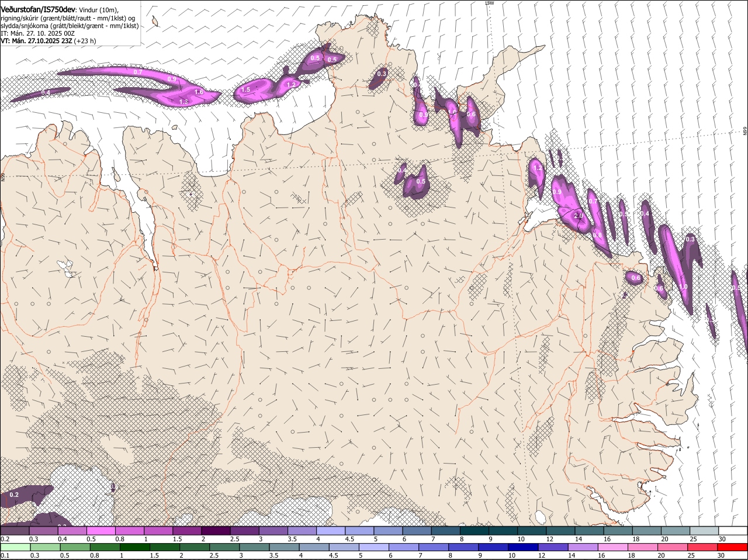Image resolution: width=748 pixels, height=560 pixels.
Task: Pick the dark swatch labeled 0.2 in upper scale
Action: 15,531
